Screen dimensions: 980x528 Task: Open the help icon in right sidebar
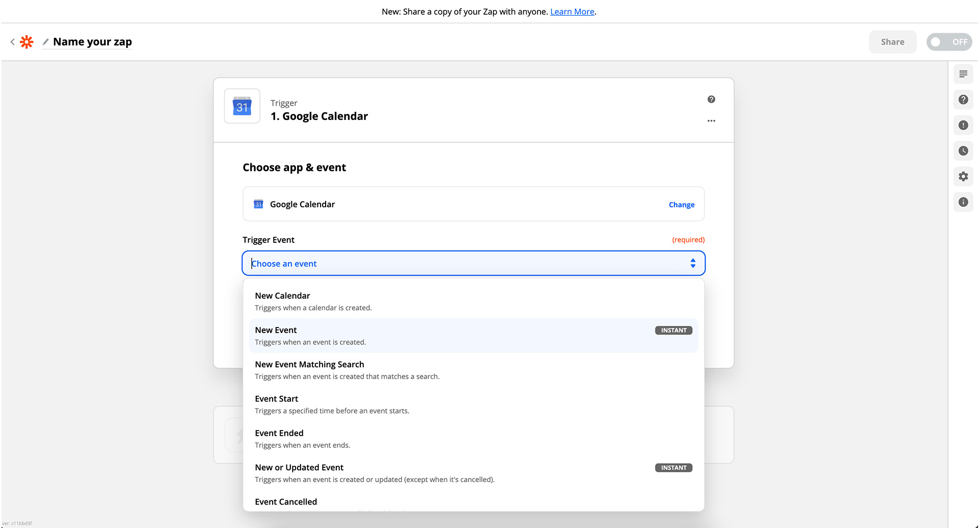click(x=963, y=100)
